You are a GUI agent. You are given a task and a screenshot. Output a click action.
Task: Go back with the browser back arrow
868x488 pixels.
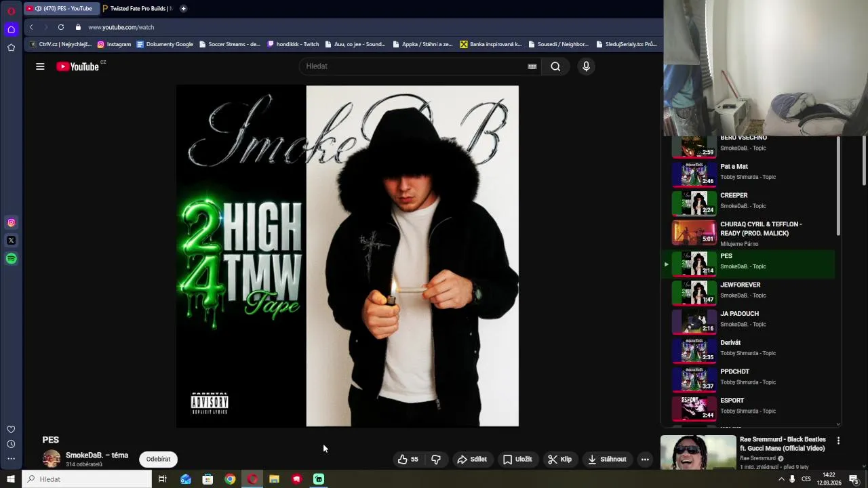click(x=31, y=27)
